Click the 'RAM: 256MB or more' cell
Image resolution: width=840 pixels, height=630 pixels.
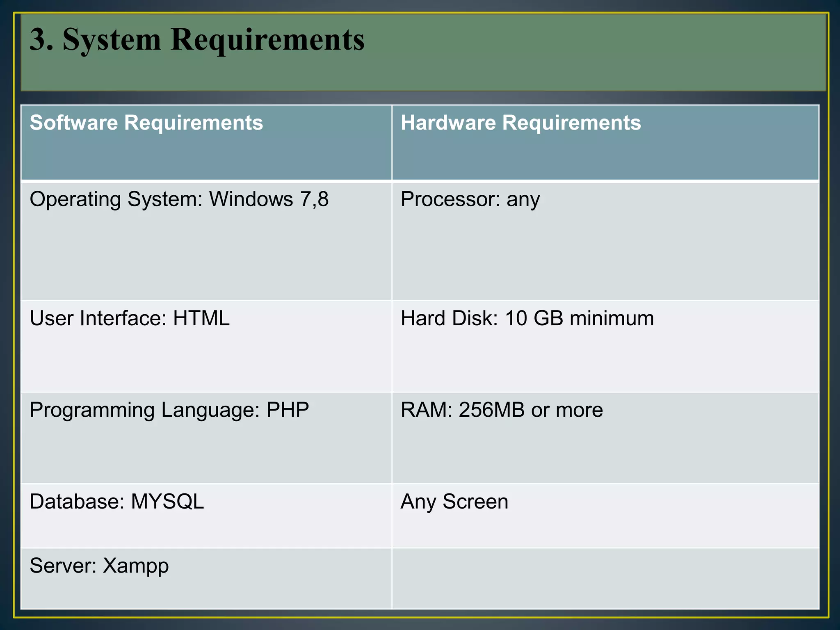pyautogui.click(x=502, y=410)
